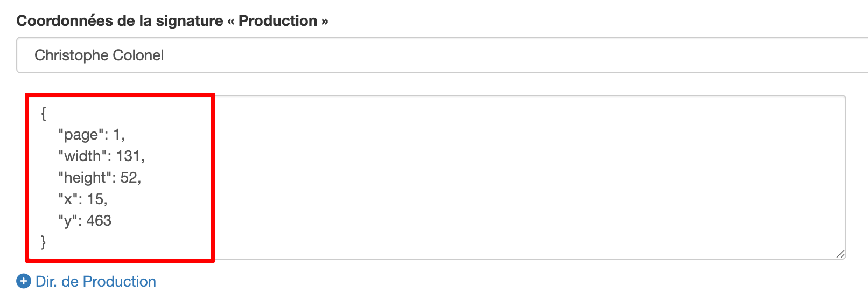868x306 pixels.
Task: Click the word Production in the heading
Action: point(278,20)
